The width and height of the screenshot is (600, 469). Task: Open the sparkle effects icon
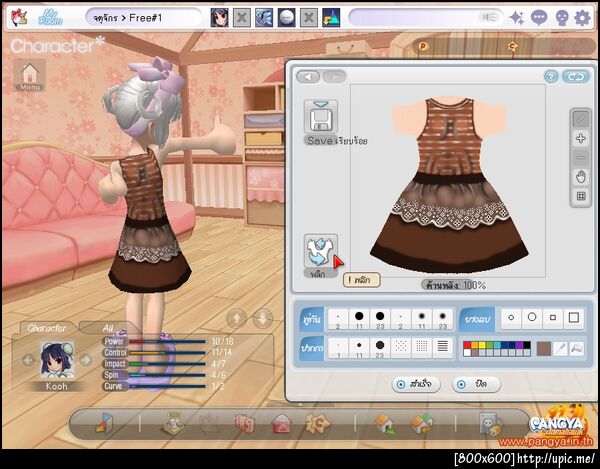pos(517,18)
